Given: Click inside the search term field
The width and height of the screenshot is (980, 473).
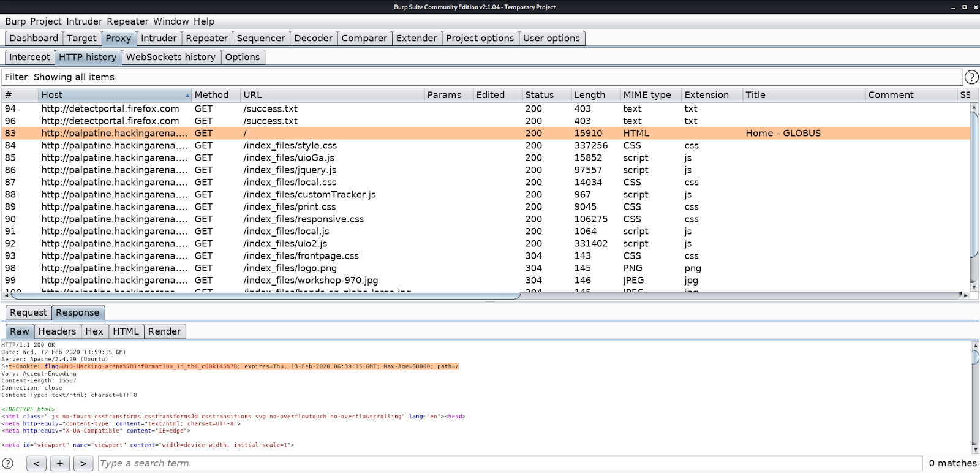Looking at the screenshot, I should pyautogui.click(x=510, y=463).
